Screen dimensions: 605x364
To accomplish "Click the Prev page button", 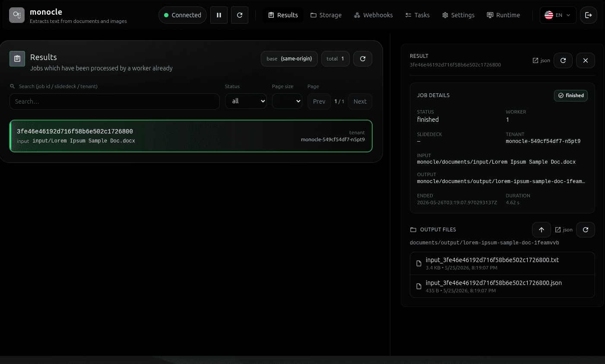I will 319,101.
